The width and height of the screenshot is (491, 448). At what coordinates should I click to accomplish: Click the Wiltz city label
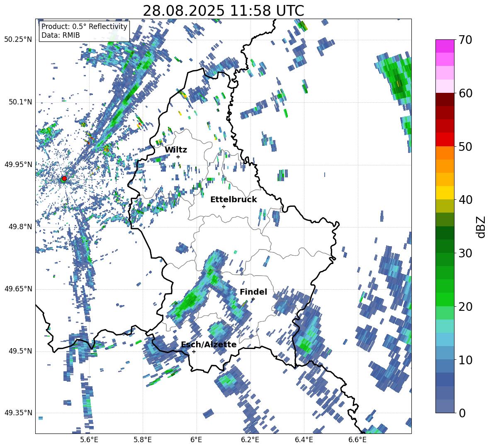coord(176,150)
